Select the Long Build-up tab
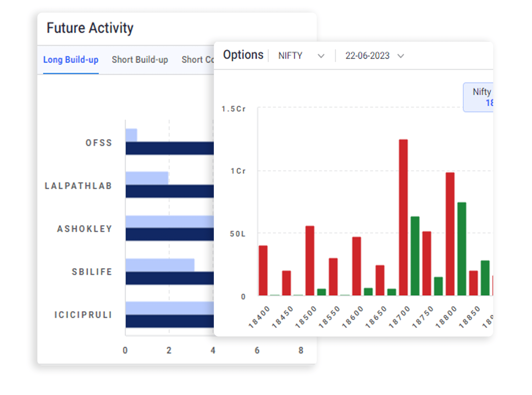Image resolution: width=532 pixels, height=395 pixels. pyautogui.click(x=71, y=60)
